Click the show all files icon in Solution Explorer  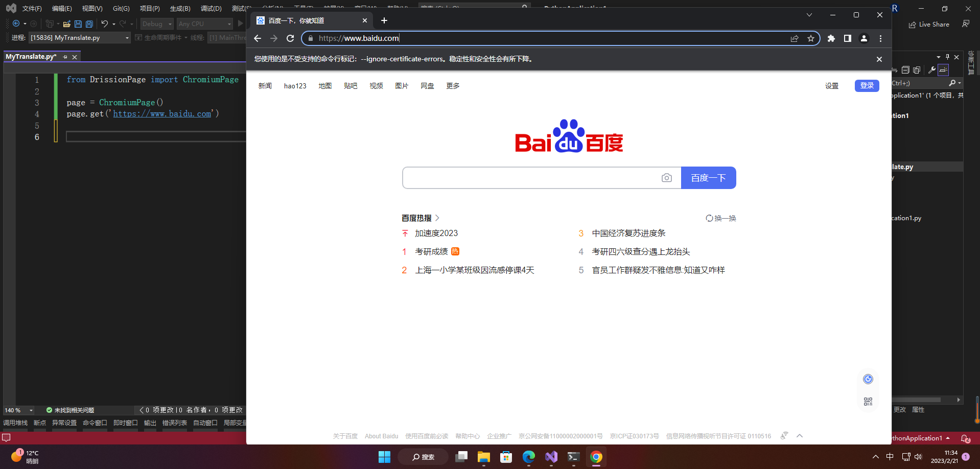point(917,70)
